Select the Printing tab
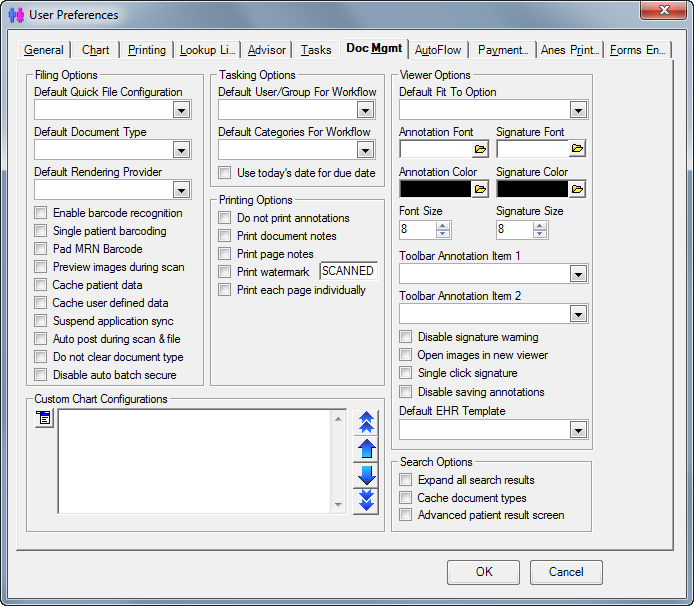 [x=147, y=50]
